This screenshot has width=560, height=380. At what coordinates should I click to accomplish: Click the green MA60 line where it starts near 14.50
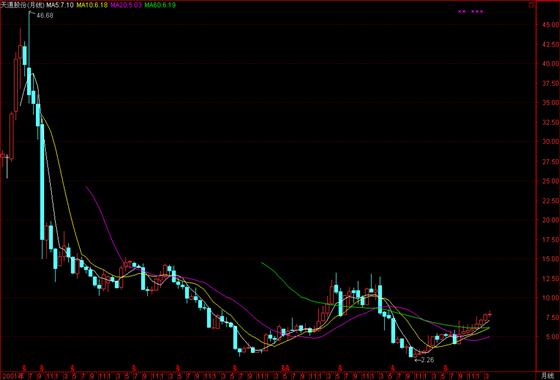263,264
